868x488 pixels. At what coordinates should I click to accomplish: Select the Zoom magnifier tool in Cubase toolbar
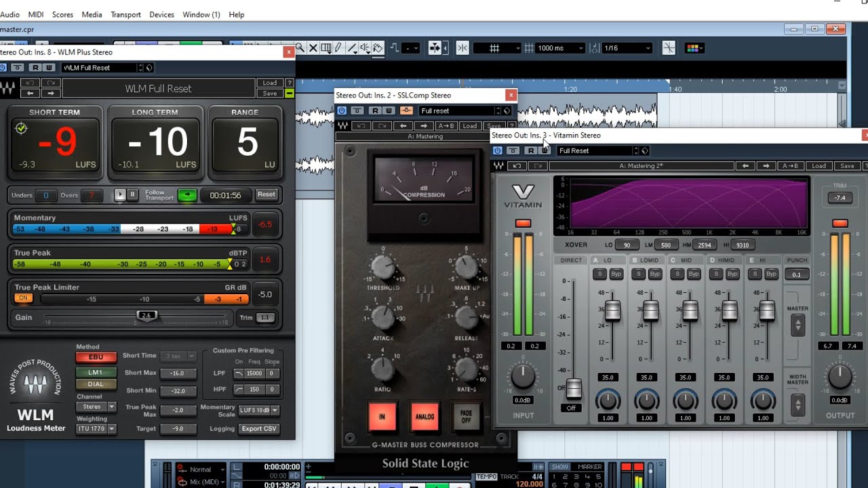click(x=300, y=48)
